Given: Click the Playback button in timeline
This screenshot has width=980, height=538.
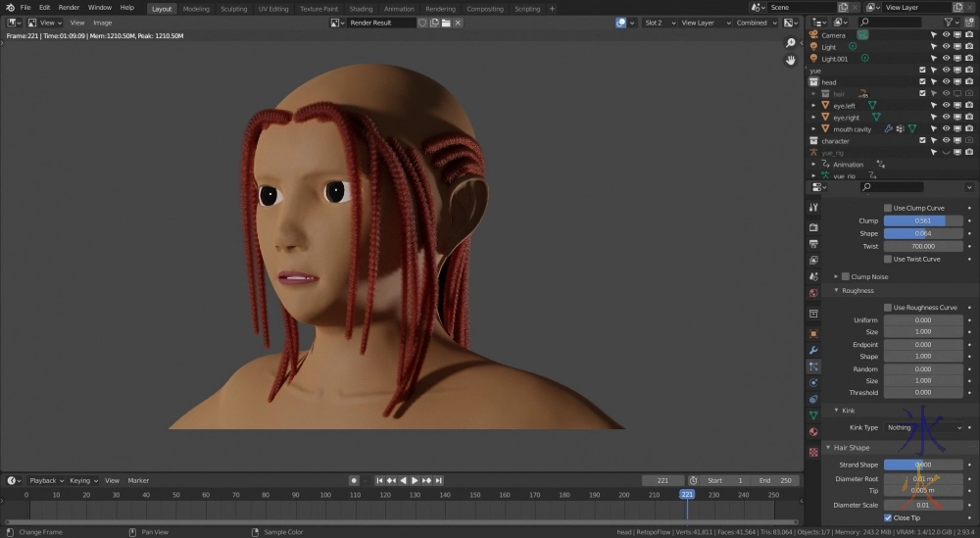Looking at the screenshot, I should click(43, 480).
